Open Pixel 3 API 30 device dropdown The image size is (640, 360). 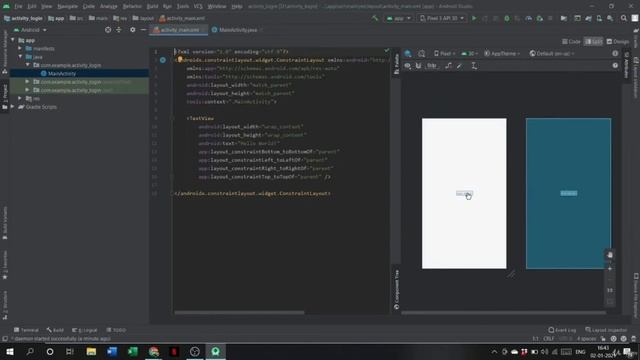coord(442,18)
